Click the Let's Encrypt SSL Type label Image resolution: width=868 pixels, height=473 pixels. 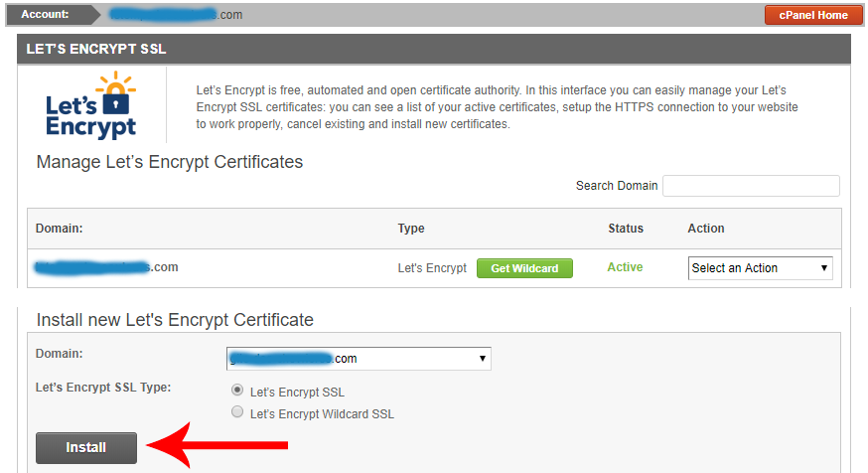[x=103, y=388]
